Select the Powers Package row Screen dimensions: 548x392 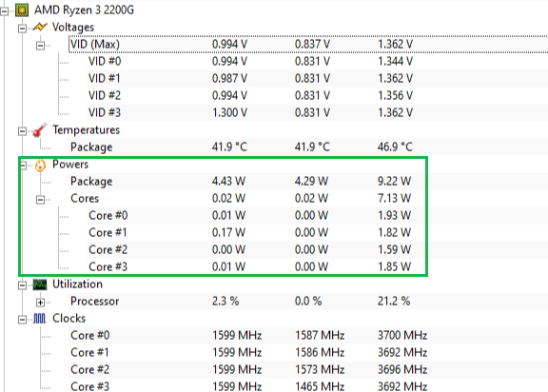tap(308, 182)
